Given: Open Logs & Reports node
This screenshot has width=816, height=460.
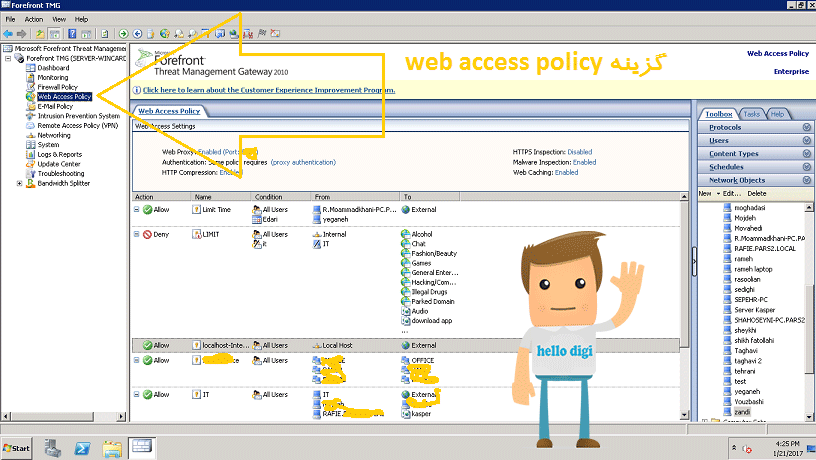Looking at the screenshot, I should tap(59, 155).
